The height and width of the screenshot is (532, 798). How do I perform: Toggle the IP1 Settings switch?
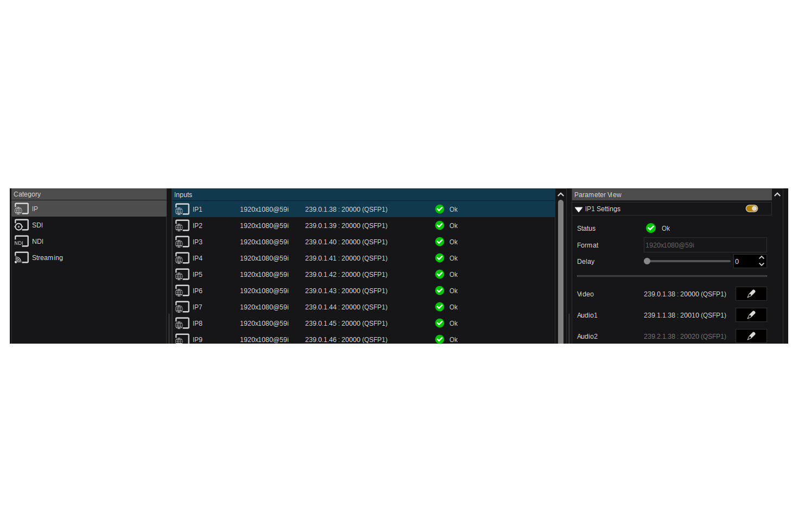pos(751,208)
